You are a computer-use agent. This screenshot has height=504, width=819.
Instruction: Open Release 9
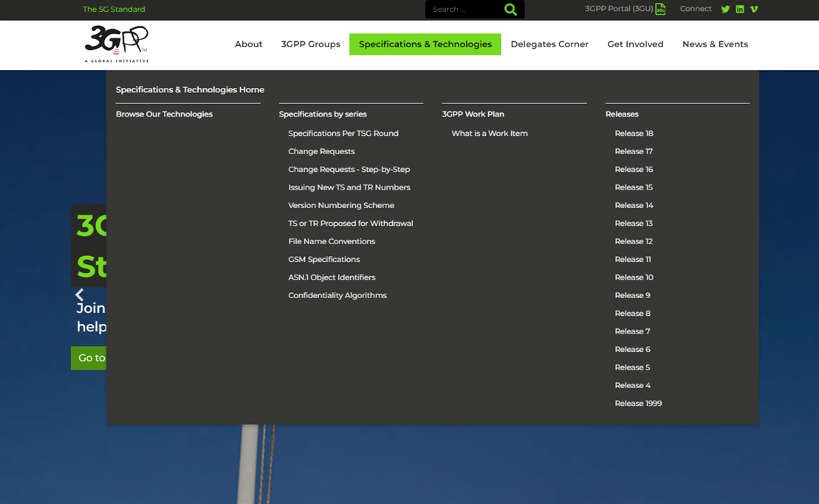(x=633, y=295)
